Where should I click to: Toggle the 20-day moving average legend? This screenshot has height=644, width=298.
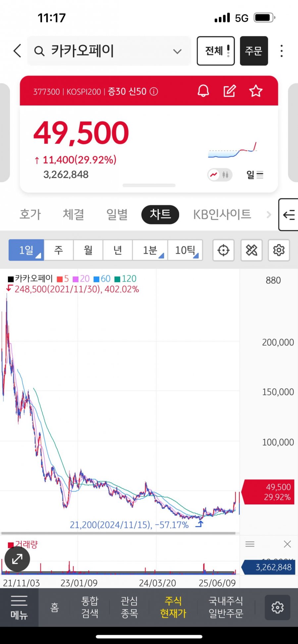(81, 279)
